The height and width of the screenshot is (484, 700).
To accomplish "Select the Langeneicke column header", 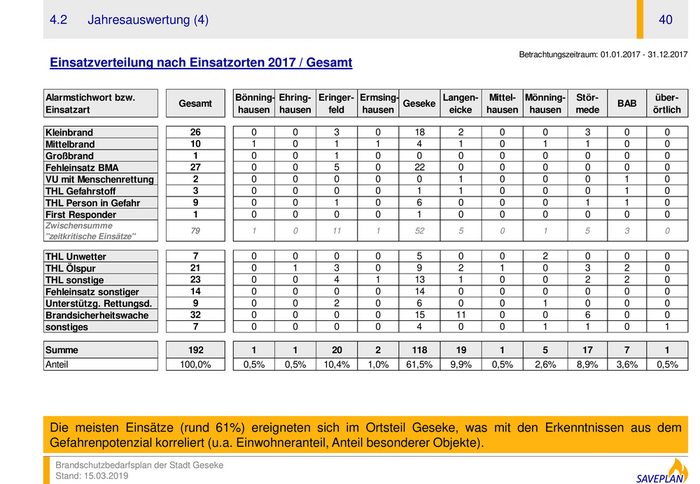I will coord(461,104).
